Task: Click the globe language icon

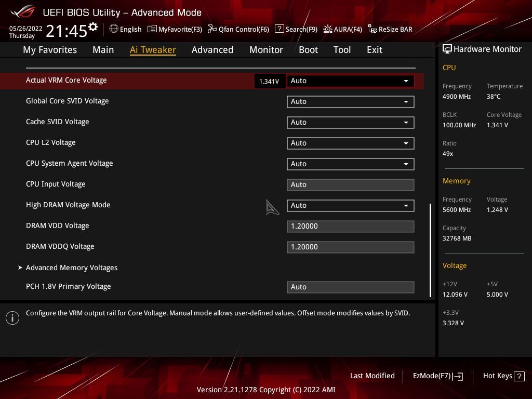Action: [x=114, y=29]
